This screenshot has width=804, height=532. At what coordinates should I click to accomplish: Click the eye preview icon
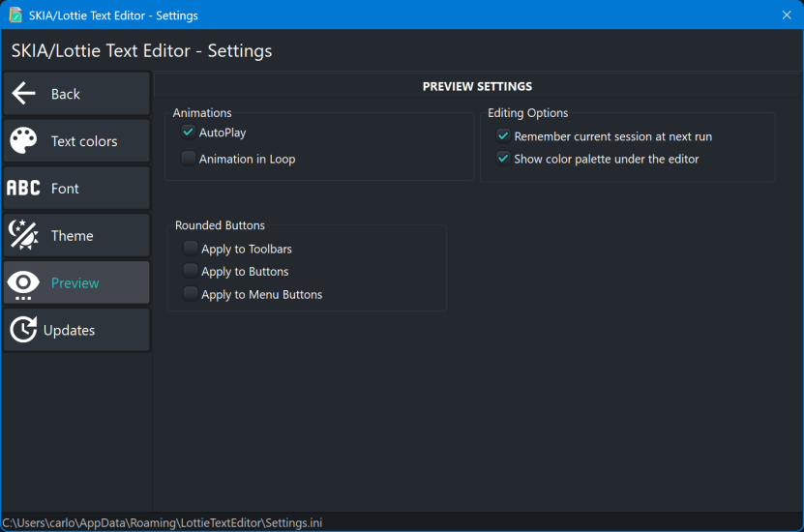[23, 283]
